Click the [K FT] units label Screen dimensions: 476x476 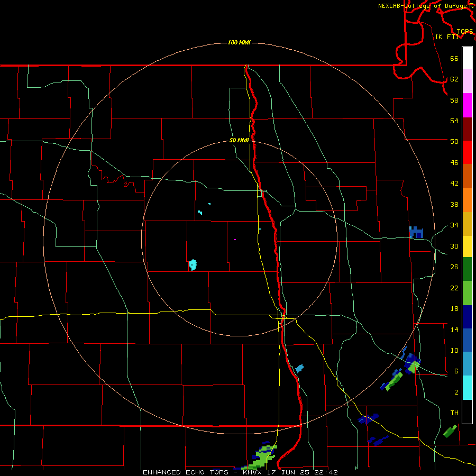tap(447, 36)
